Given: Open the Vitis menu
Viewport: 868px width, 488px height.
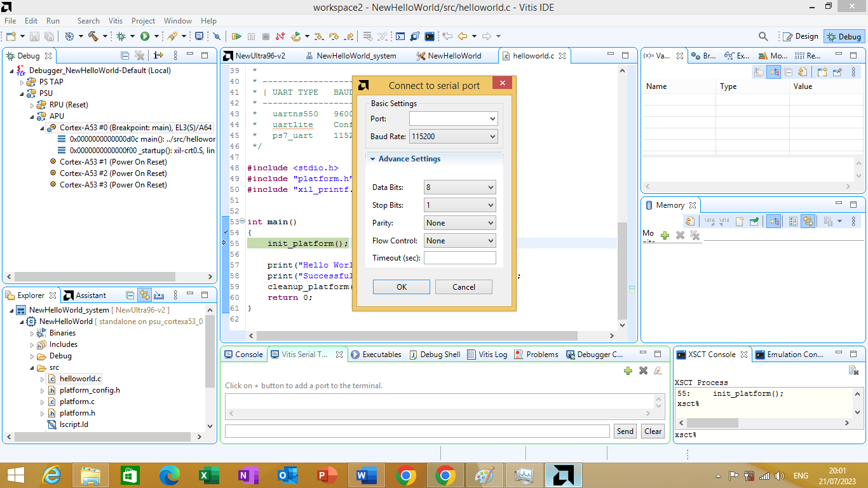Looking at the screenshot, I should click(x=116, y=21).
